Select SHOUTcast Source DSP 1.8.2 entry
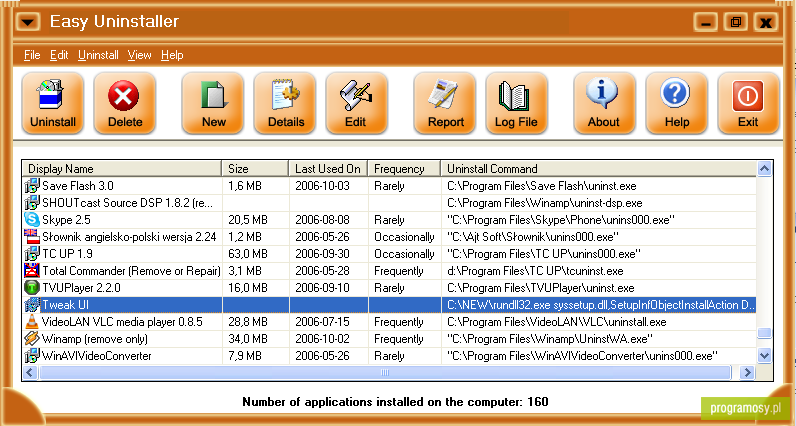This screenshot has width=796, height=426. [x=127, y=203]
